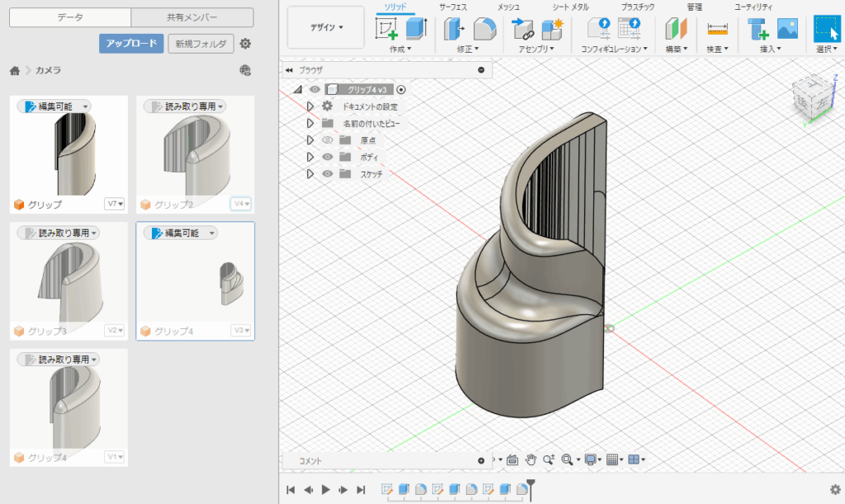Expand the ドキュメントの設定 tree node
The image size is (845, 504).
coord(311,106)
